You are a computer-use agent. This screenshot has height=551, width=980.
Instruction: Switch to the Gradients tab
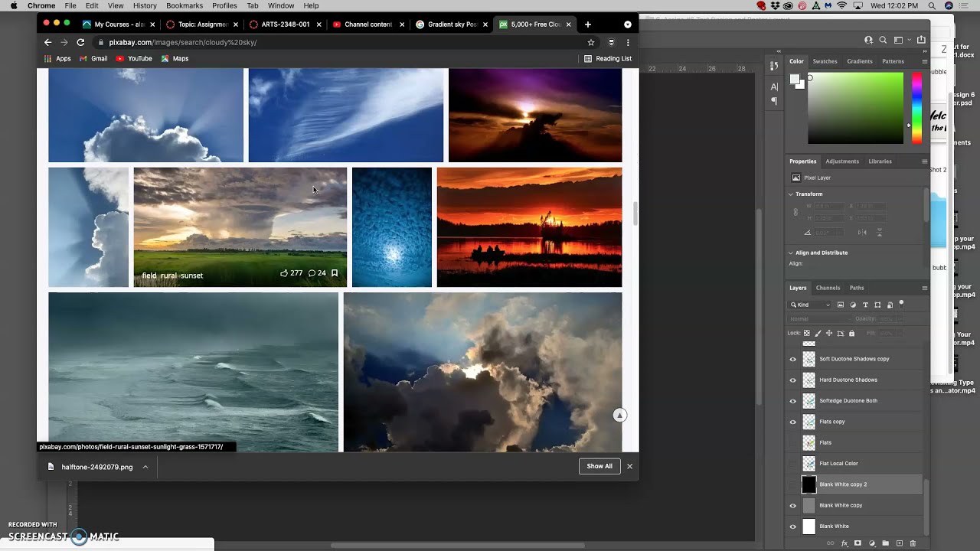[x=859, y=61]
